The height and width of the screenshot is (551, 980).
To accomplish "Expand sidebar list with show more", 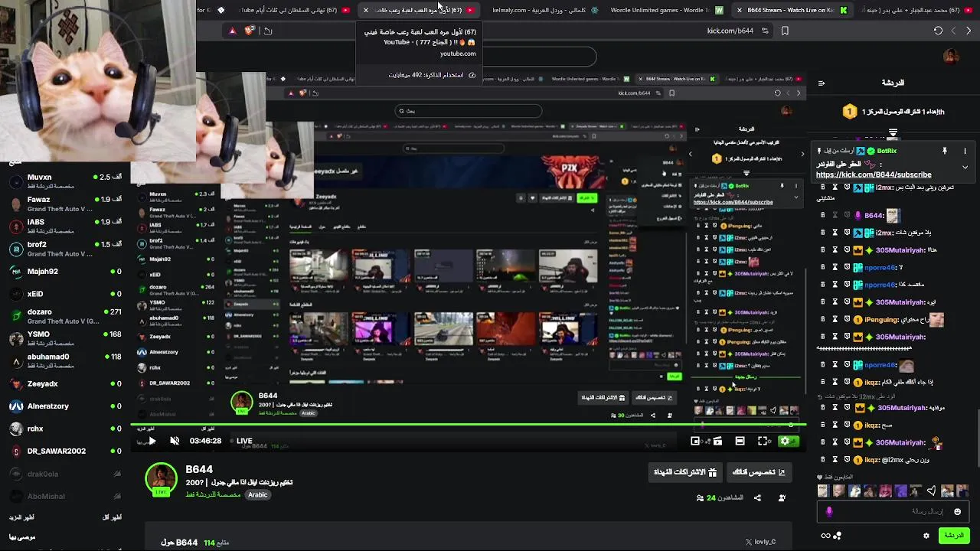I will coord(22,517).
